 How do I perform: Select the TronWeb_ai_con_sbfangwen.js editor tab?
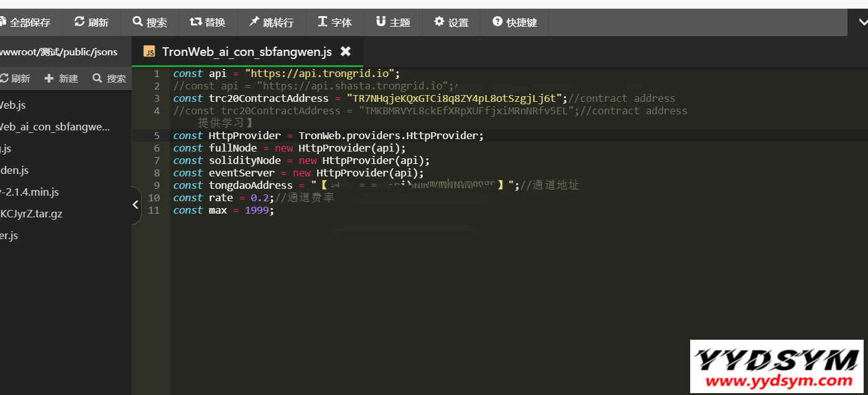(x=246, y=52)
